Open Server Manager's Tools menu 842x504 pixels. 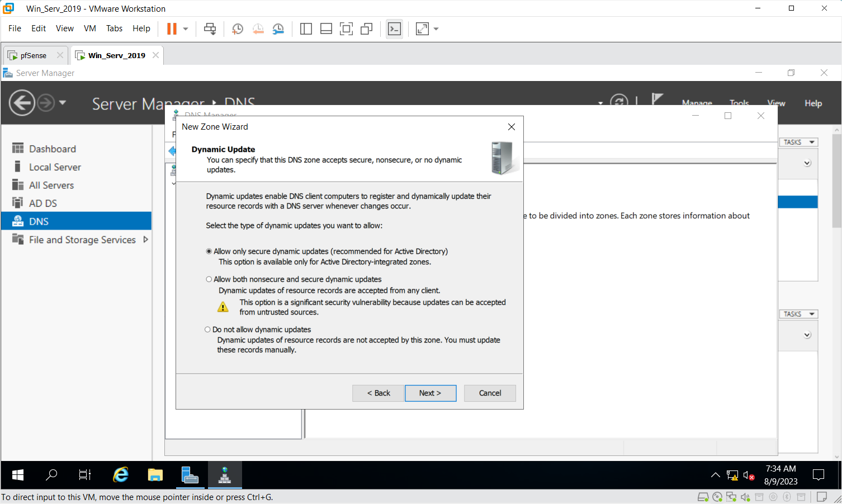click(x=739, y=103)
